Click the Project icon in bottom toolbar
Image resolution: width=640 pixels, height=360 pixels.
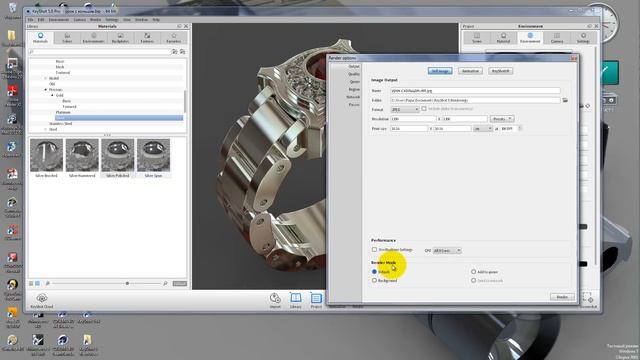(x=316, y=300)
